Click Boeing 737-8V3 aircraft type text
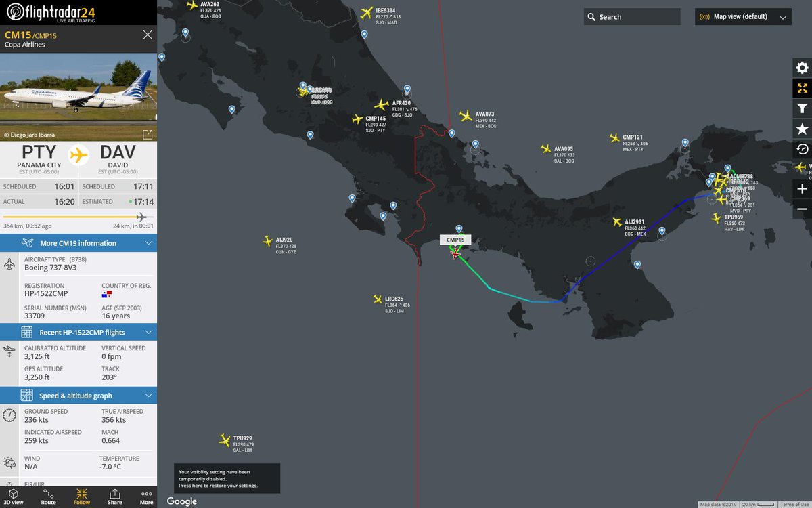 (x=50, y=267)
